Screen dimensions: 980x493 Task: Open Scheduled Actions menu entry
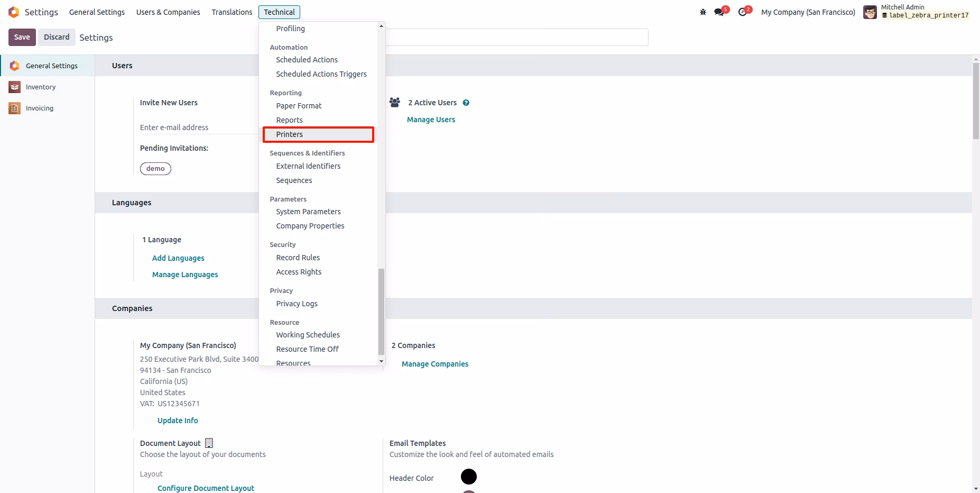tap(307, 60)
